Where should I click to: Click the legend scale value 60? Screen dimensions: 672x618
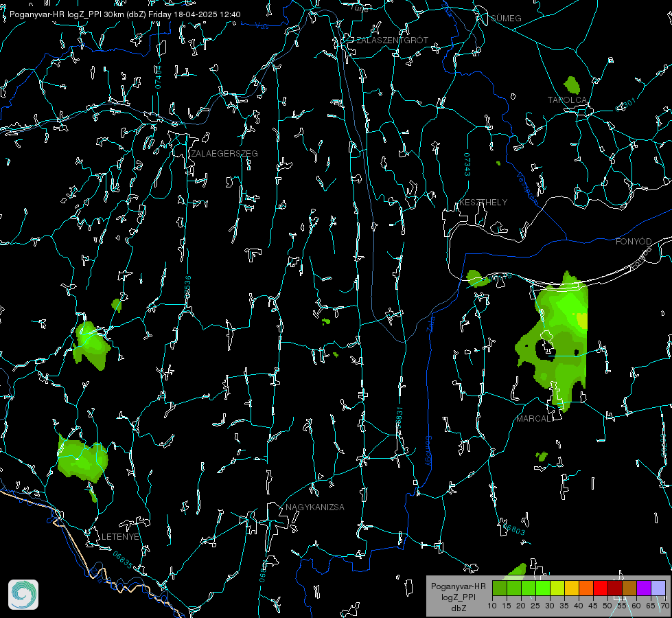[x=636, y=606]
